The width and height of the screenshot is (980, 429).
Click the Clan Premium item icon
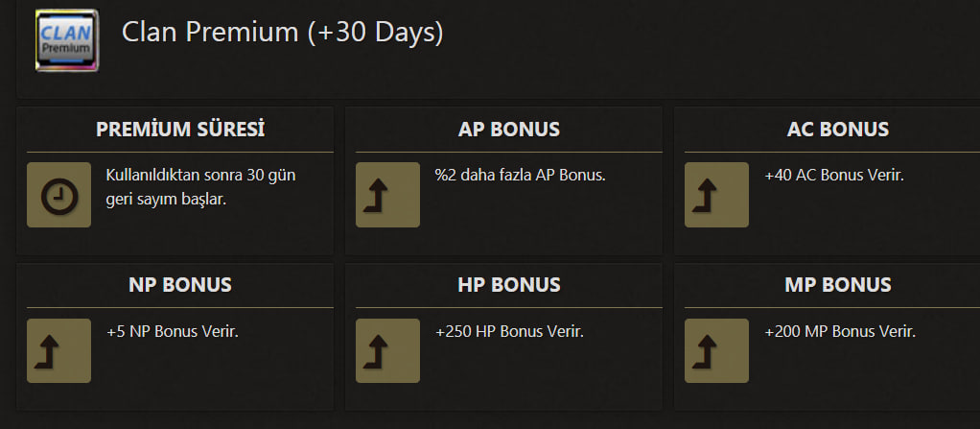[67, 40]
